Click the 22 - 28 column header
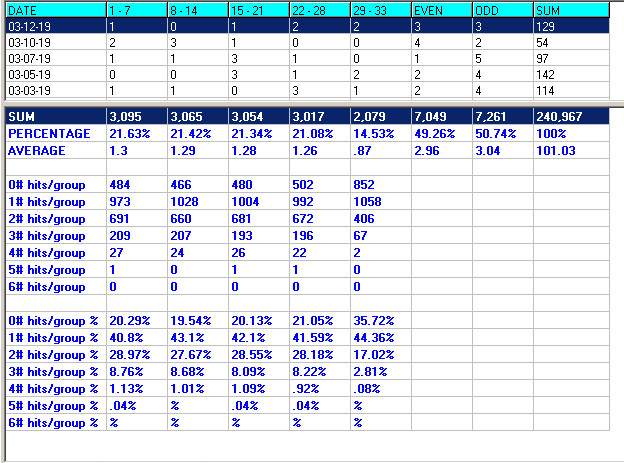Screen dimensions: 624x463 [x=320, y=10]
